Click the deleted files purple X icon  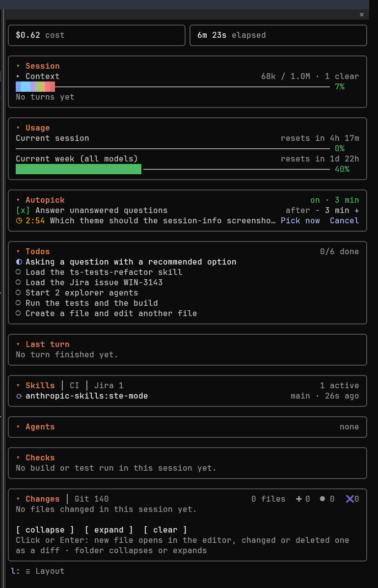(350, 499)
